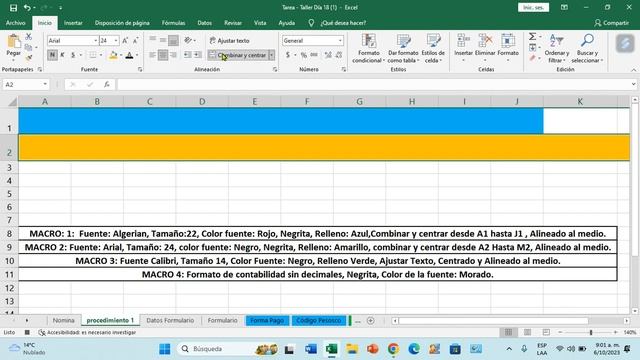Toggle italic K formatting
Screen dimensions: 640x360
62,55
